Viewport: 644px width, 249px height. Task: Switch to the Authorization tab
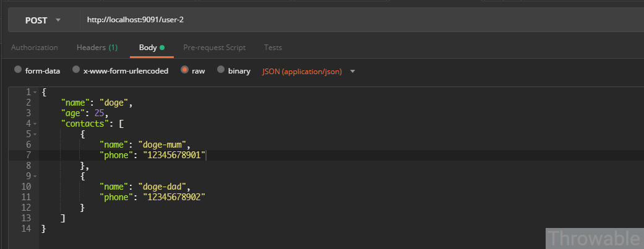tap(35, 48)
